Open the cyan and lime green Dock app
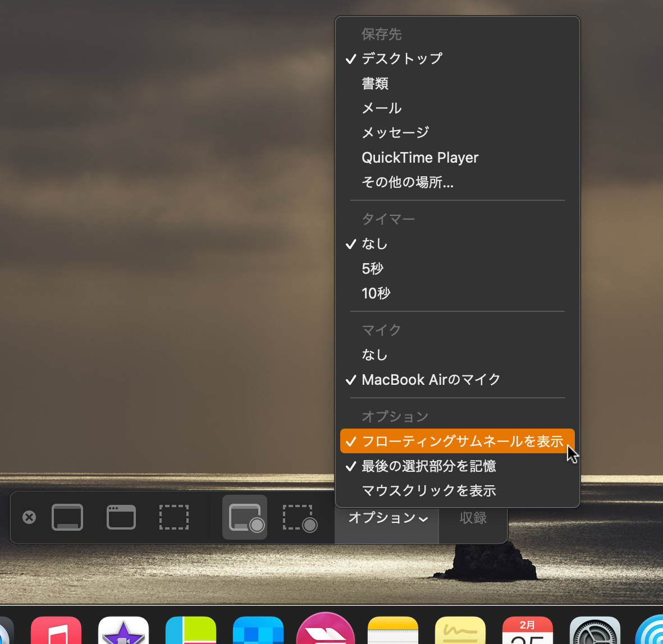 [191, 631]
